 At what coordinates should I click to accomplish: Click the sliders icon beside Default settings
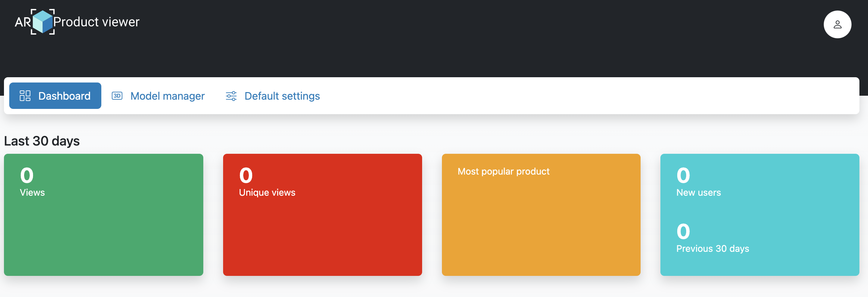pos(231,96)
